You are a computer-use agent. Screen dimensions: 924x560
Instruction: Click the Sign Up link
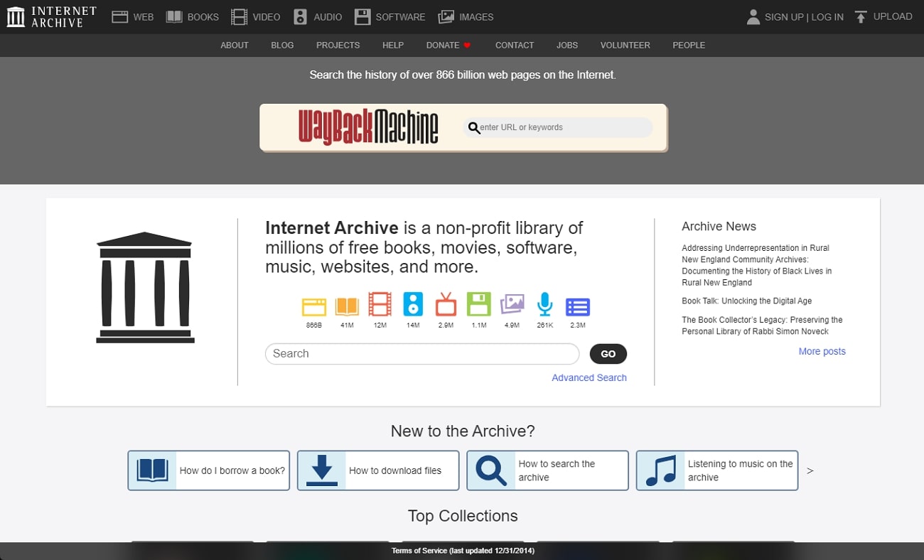point(784,17)
